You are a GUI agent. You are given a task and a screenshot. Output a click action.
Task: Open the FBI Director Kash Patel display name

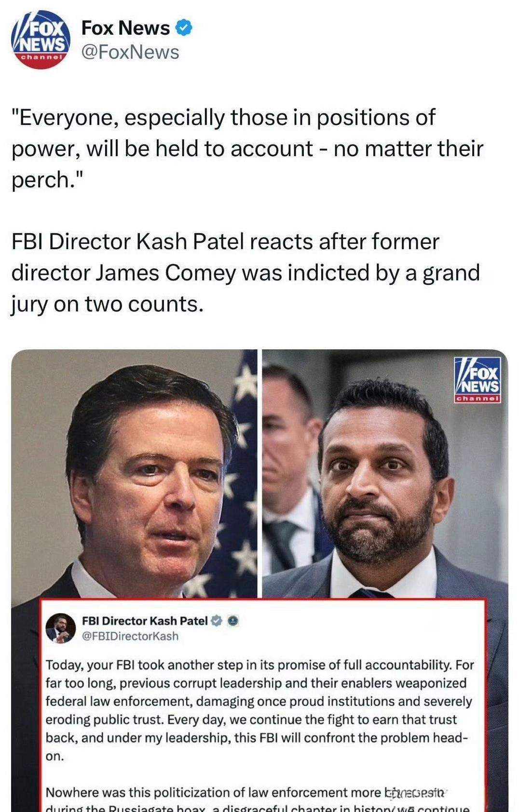(145, 621)
